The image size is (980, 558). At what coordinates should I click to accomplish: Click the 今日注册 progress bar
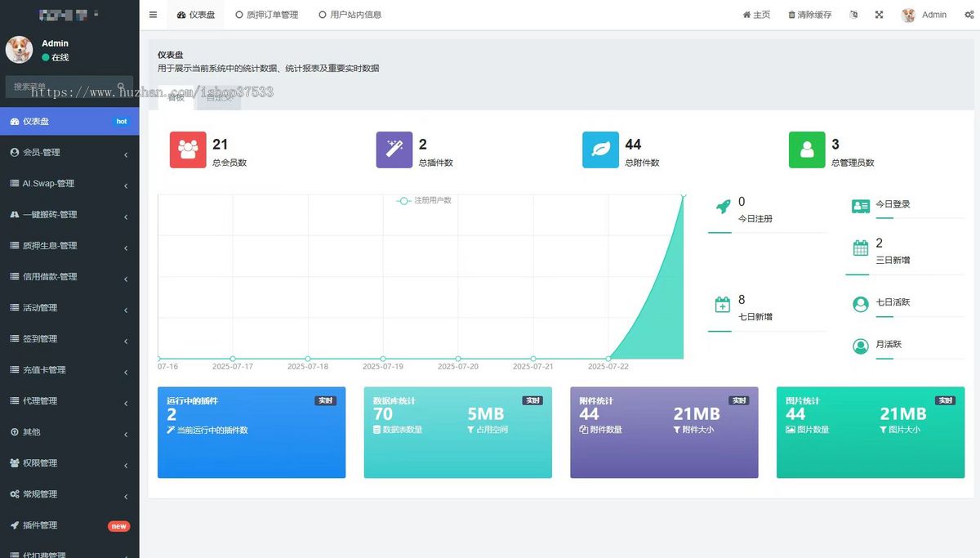point(768,233)
